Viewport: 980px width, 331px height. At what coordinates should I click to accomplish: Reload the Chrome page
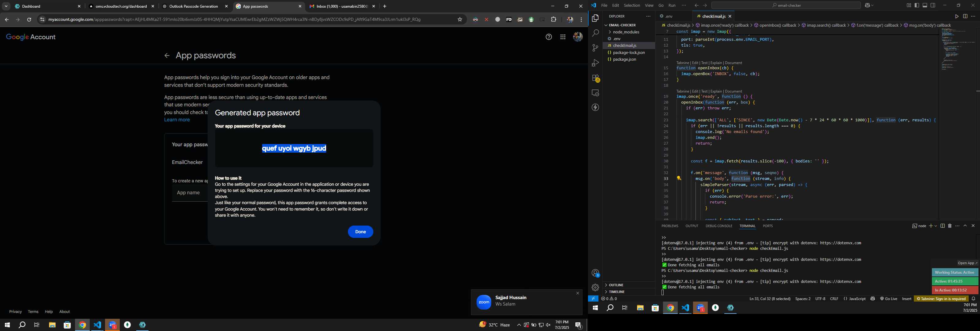click(29, 19)
